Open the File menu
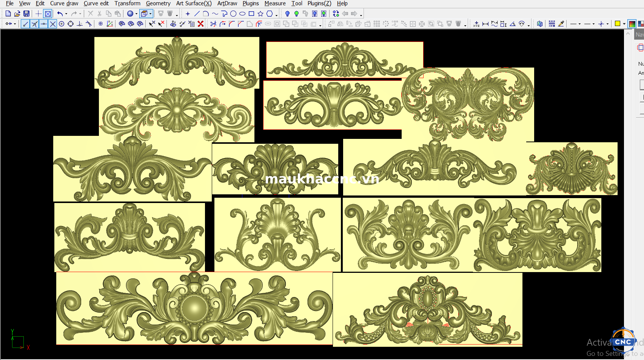The height and width of the screenshot is (360, 644). [10, 3]
